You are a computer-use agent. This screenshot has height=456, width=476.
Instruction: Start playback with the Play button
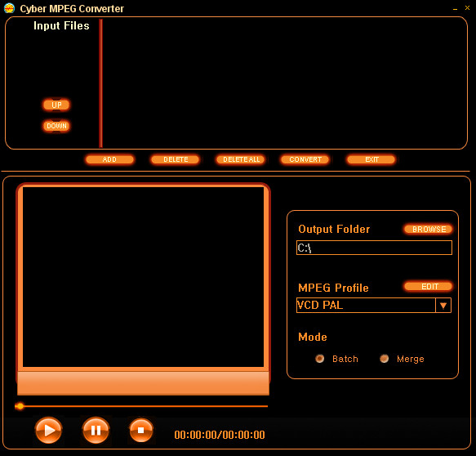click(x=48, y=430)
